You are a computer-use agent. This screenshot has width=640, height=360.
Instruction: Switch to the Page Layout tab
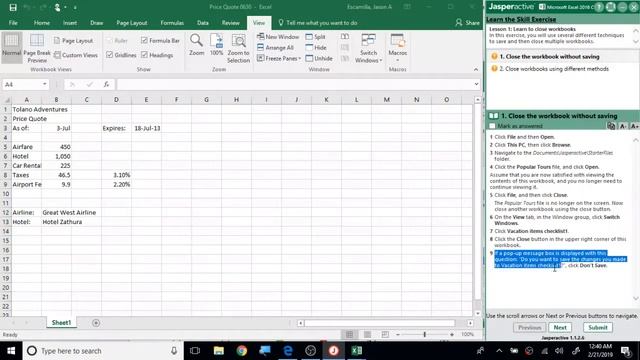132,23
